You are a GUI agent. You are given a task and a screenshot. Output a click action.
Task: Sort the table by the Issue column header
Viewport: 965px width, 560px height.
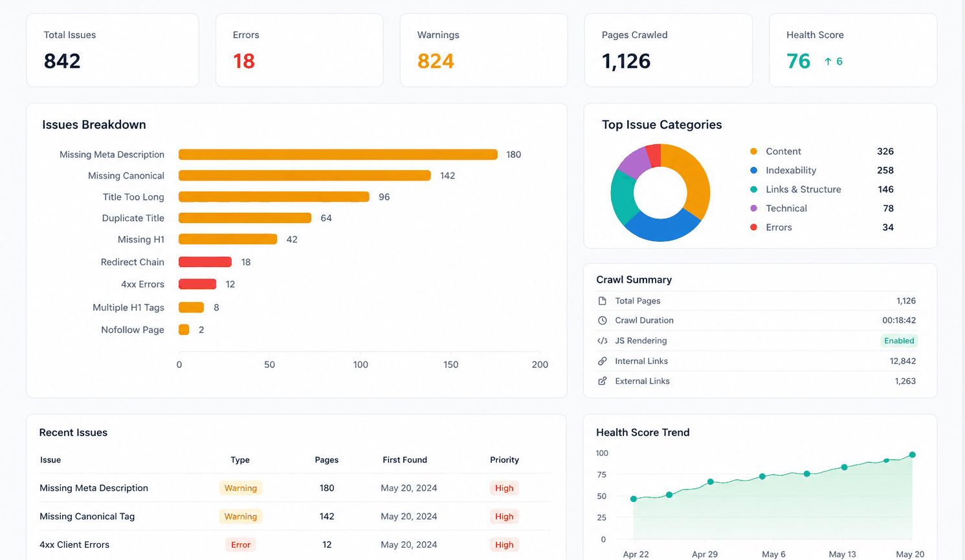(x=50, y=460)
